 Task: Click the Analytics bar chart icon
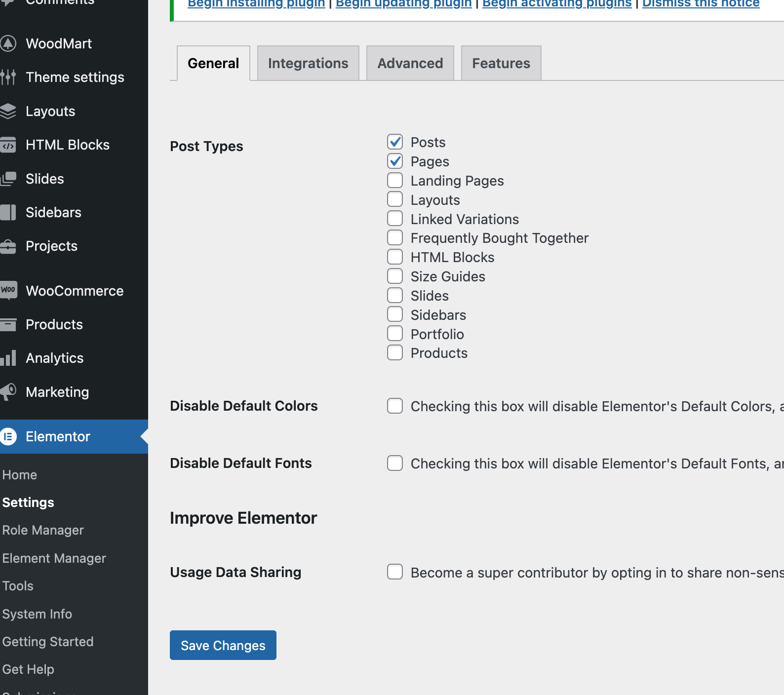[8, 358]
